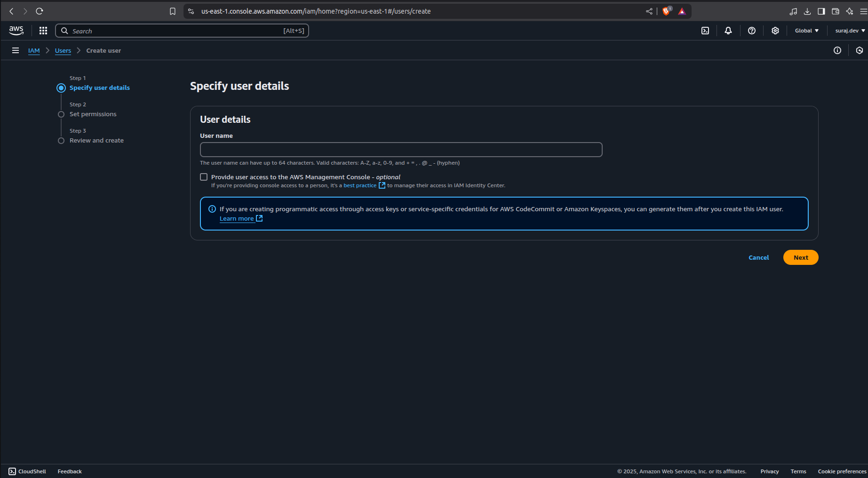Click the AWS Search box

tap(182, 31)
